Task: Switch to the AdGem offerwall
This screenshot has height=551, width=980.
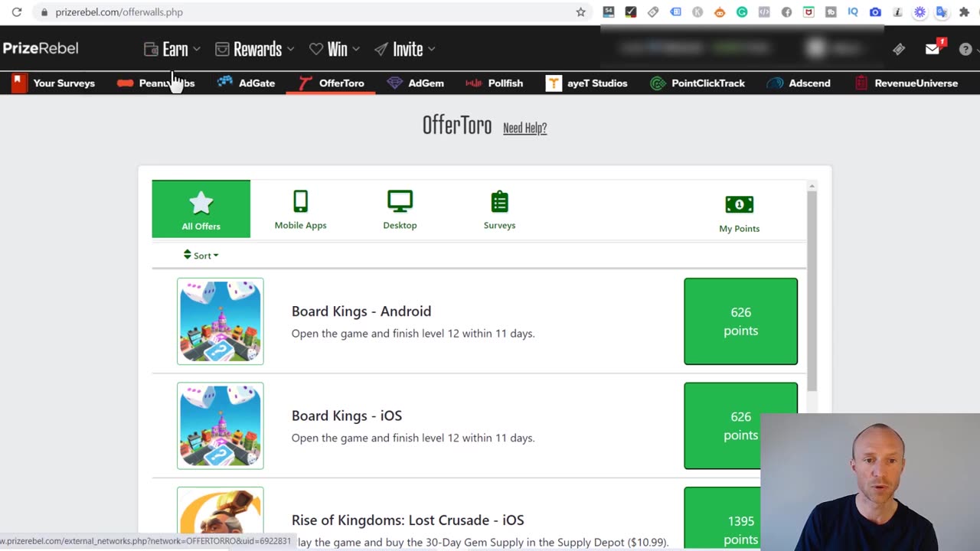Action: click(x=416, y=83)
